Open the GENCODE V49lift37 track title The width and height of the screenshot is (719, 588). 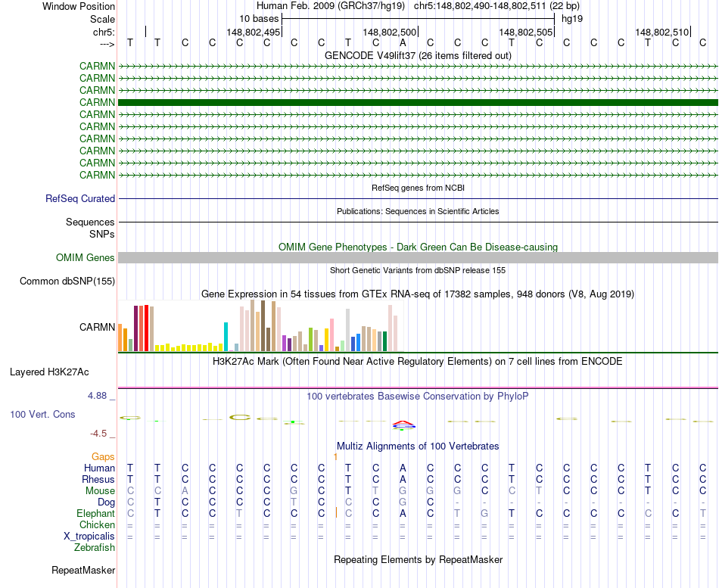[x=418, y=55]
